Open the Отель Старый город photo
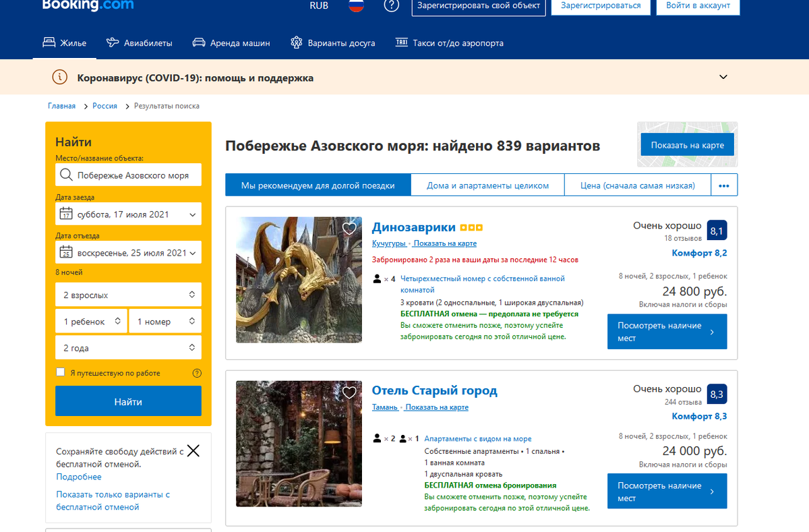 point(299,444)
